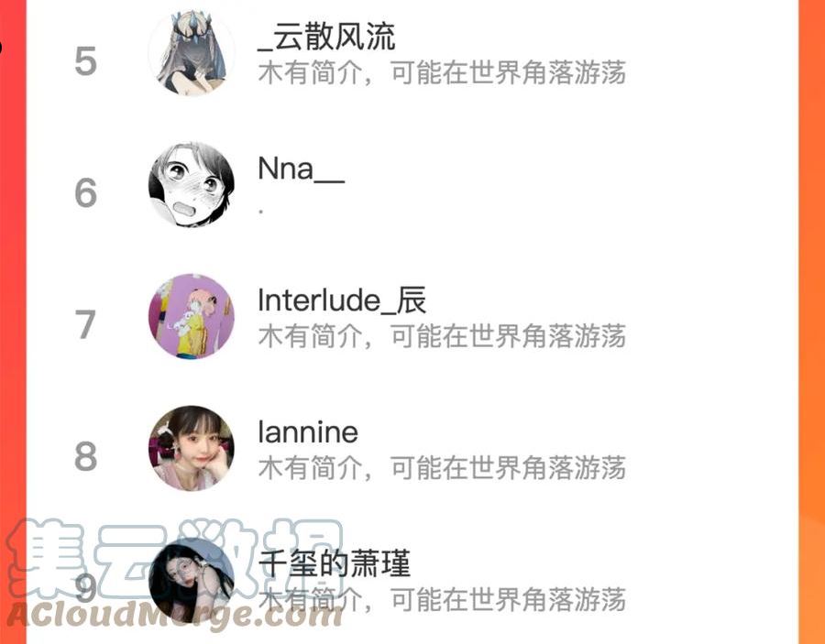Open profile via username _云散风流
The image size is (825, 644).
(326, 37)
